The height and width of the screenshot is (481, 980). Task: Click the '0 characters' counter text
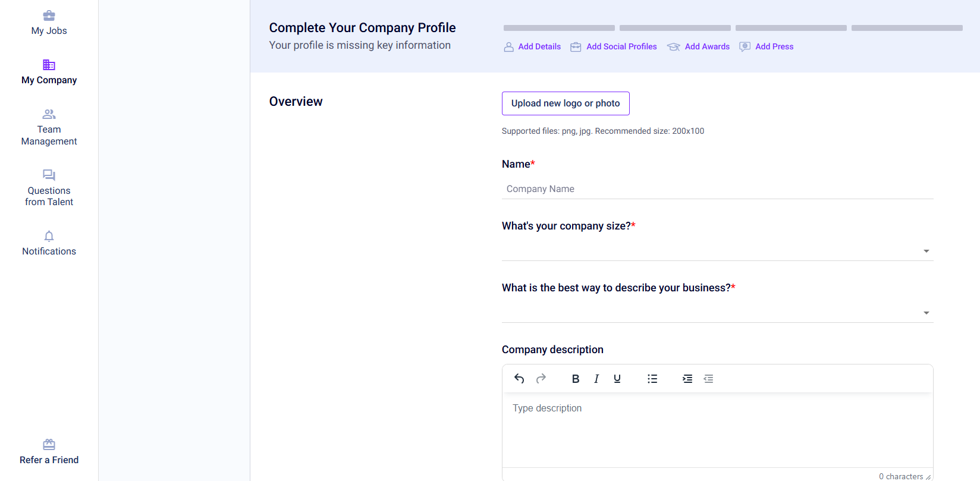point(901,476)
